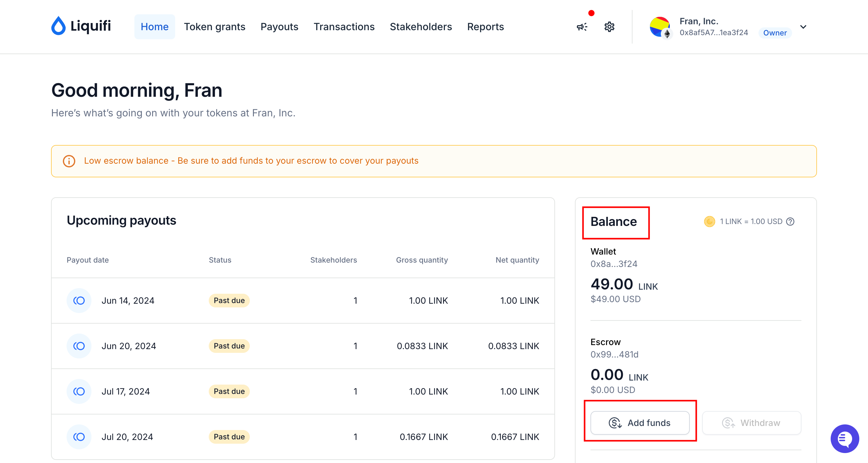This screenshot has width=868, height=463.
Task: Select the Jun 14, 2024 payout date
Action: (128, 300)
